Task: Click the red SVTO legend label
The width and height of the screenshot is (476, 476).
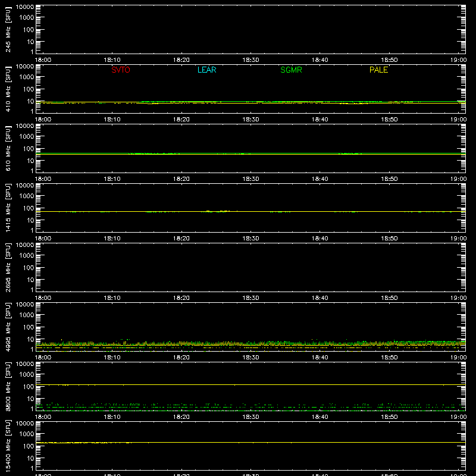Action: 121,70
